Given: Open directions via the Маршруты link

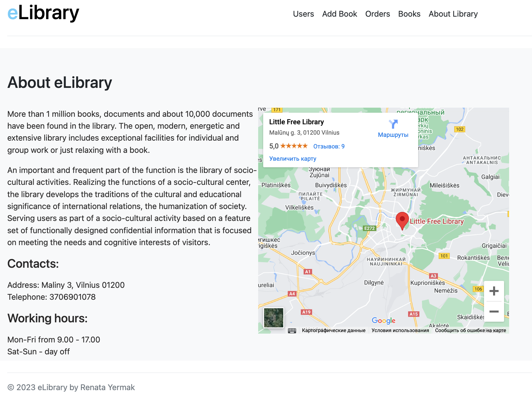Looking at the screenshot, I should [393, 135].
